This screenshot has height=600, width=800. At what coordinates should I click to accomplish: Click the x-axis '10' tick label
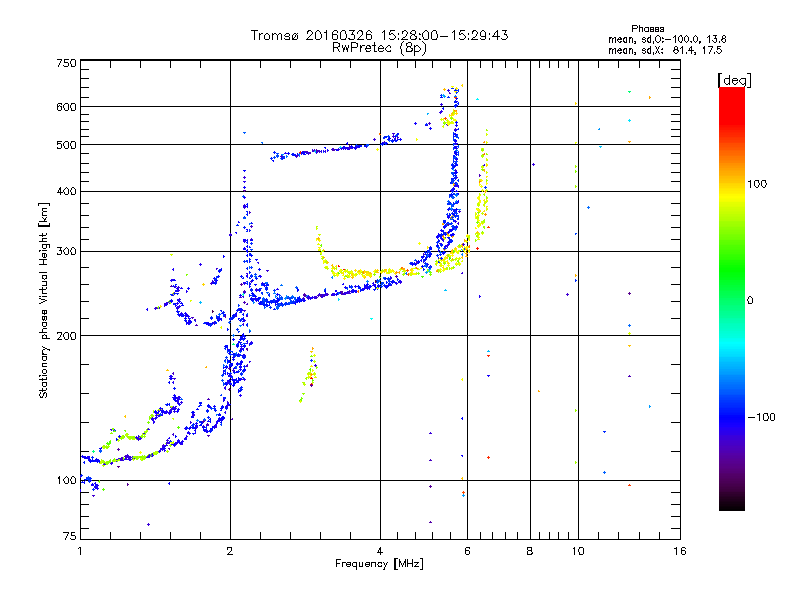(578, 551)
